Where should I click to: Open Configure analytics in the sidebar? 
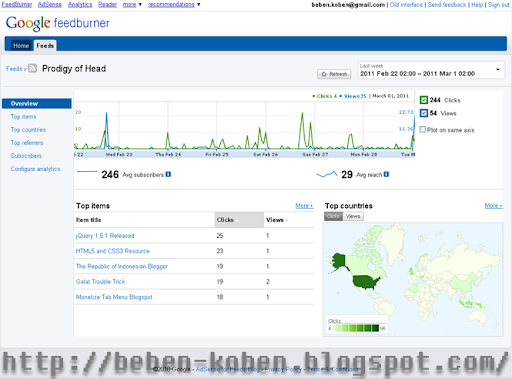[35, 169]
